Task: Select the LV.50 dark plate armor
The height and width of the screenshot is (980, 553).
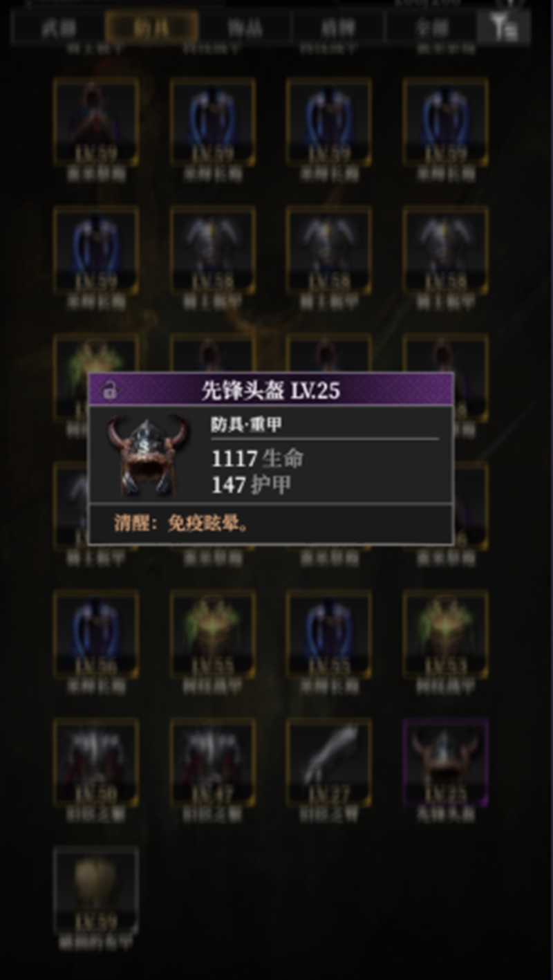Action: [96, 762]
